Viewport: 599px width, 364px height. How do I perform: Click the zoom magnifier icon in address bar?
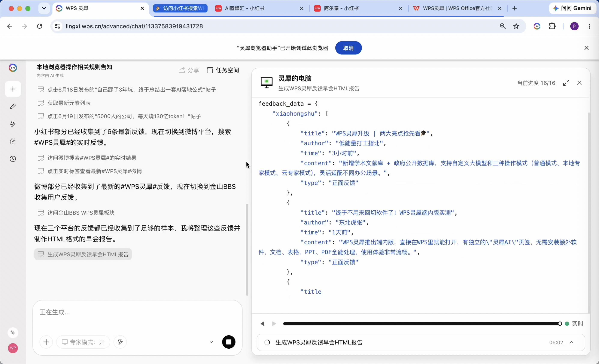click(x=503, y=26)
